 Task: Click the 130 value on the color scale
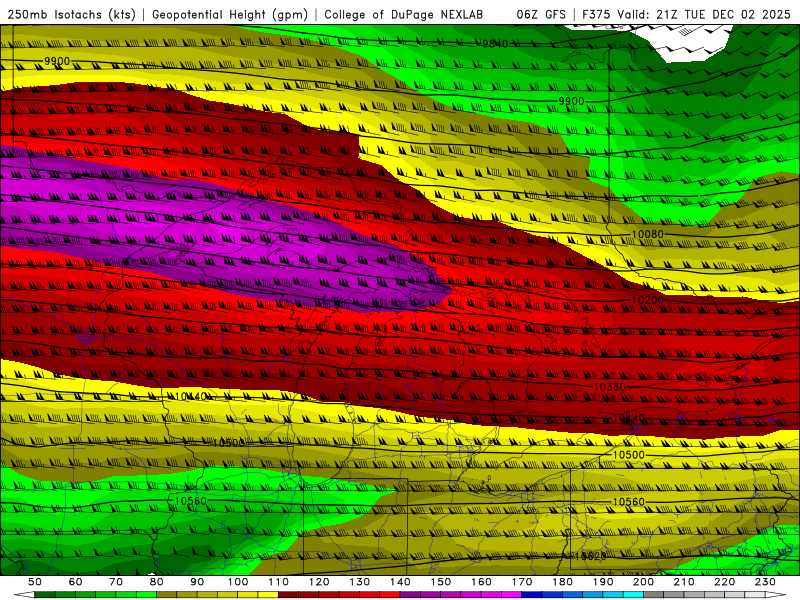click(360, 582)
